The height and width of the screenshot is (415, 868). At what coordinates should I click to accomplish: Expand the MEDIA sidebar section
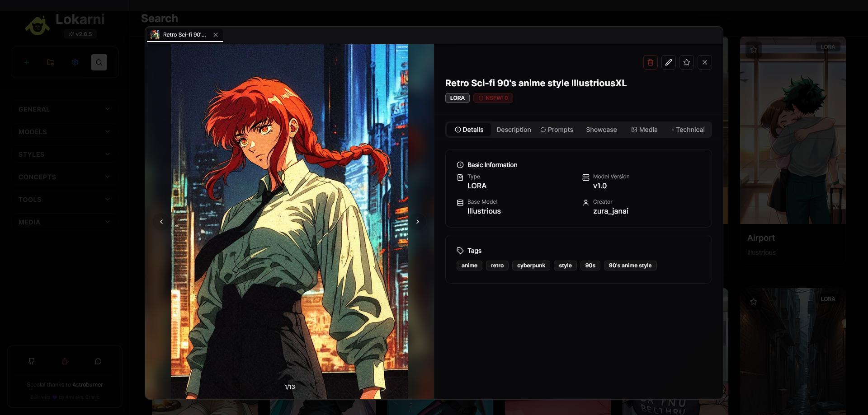(x=65, y=222)
